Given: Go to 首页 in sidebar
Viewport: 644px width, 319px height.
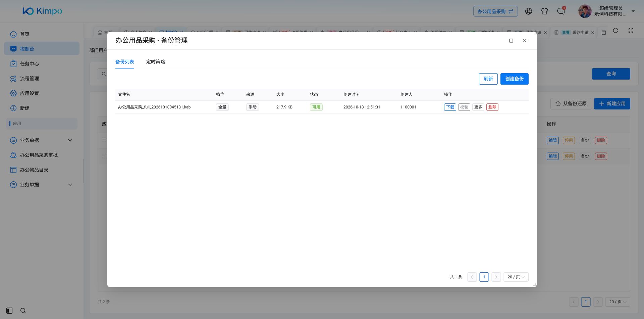Looking at the screenshot, I should pyautogui.click(x=42, y=34).
